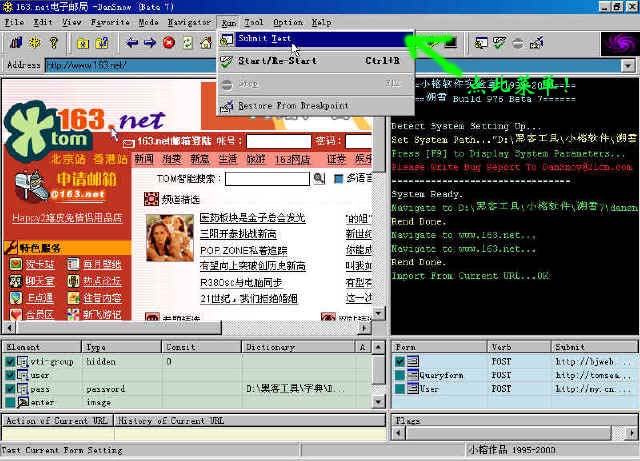Click the webpage horizontal scroll left arrow

[x=9, y=327]
